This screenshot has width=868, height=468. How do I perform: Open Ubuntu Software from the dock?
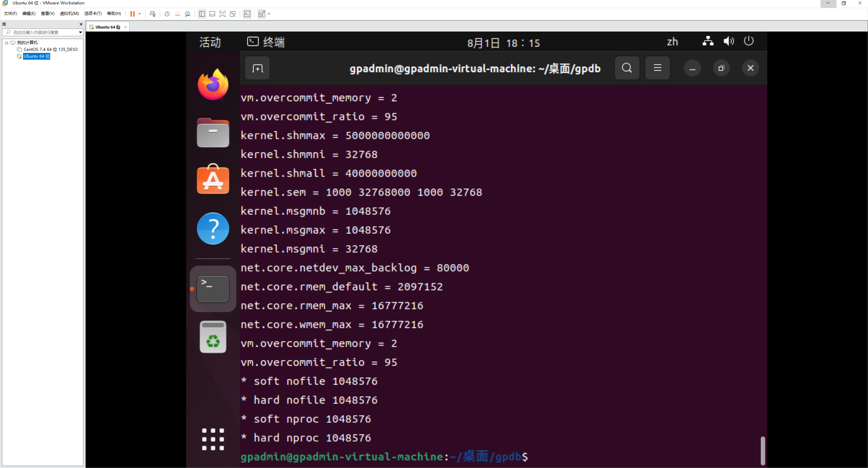click(x=213, y=179)
